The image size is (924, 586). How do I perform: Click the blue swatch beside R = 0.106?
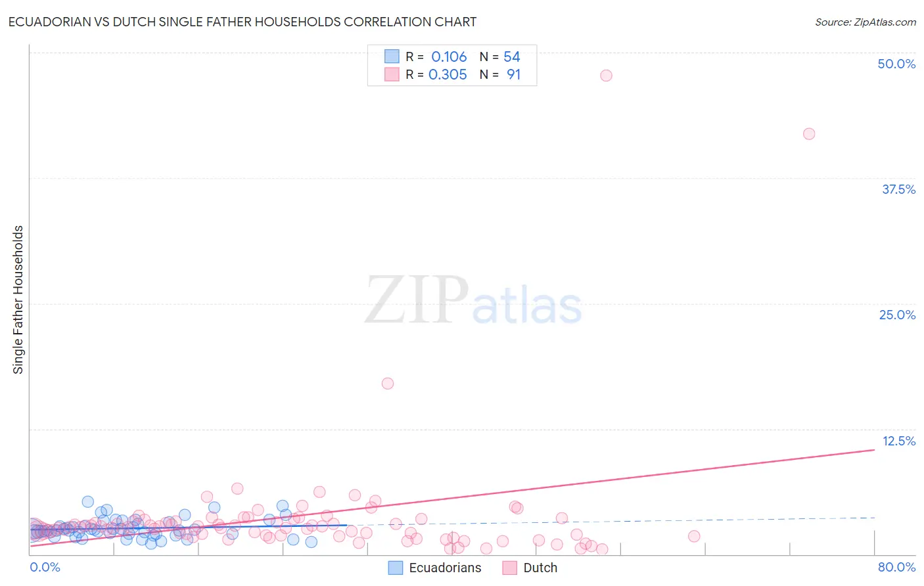392,56
